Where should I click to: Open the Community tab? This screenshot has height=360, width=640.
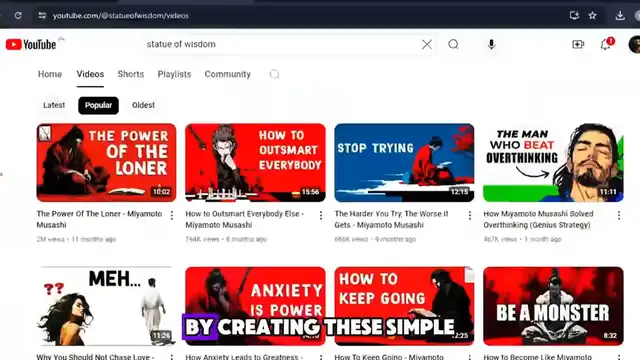coord(227,74)
